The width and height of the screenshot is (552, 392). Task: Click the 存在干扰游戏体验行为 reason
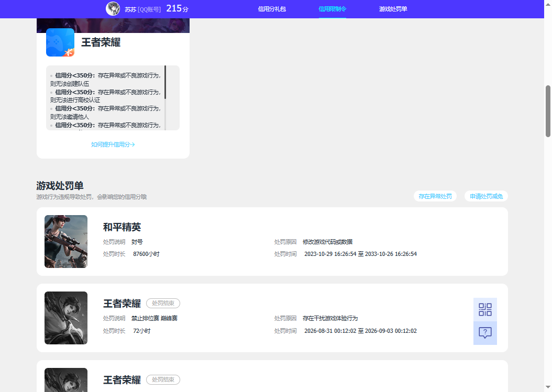330,318
